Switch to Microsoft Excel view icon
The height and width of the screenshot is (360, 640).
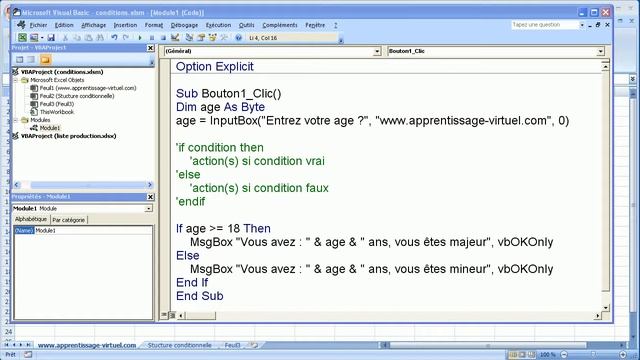pos(22,38)
